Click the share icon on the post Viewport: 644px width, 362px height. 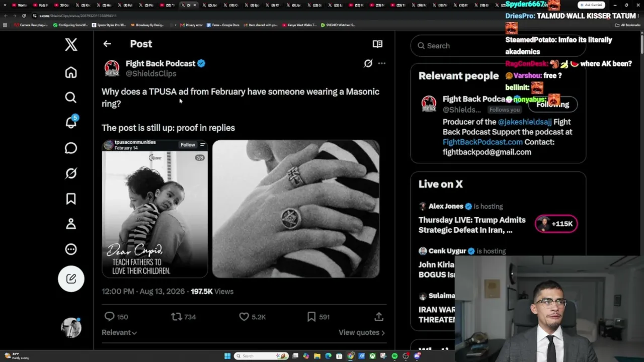click(x=379, y=317)
